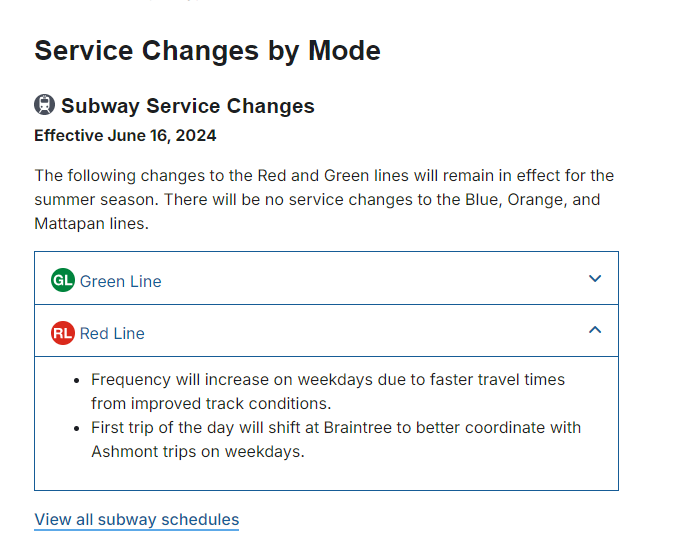Click the bullet dot before "Frequency"
The image size is (678, 539).
(x=77, y=381)
